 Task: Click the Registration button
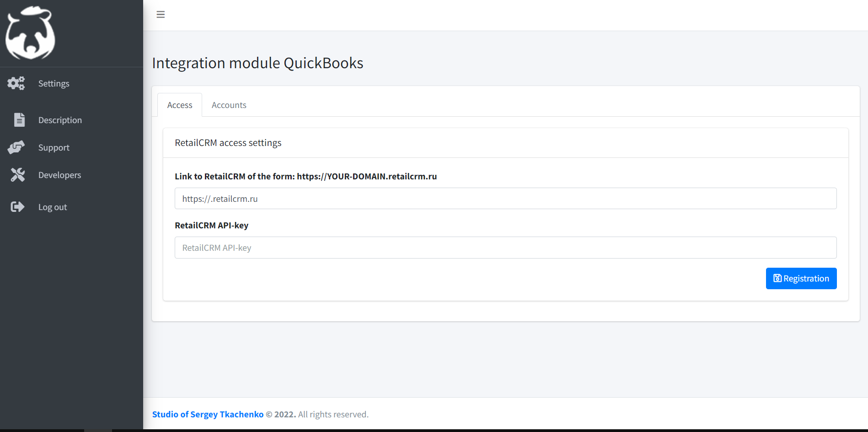801,278
